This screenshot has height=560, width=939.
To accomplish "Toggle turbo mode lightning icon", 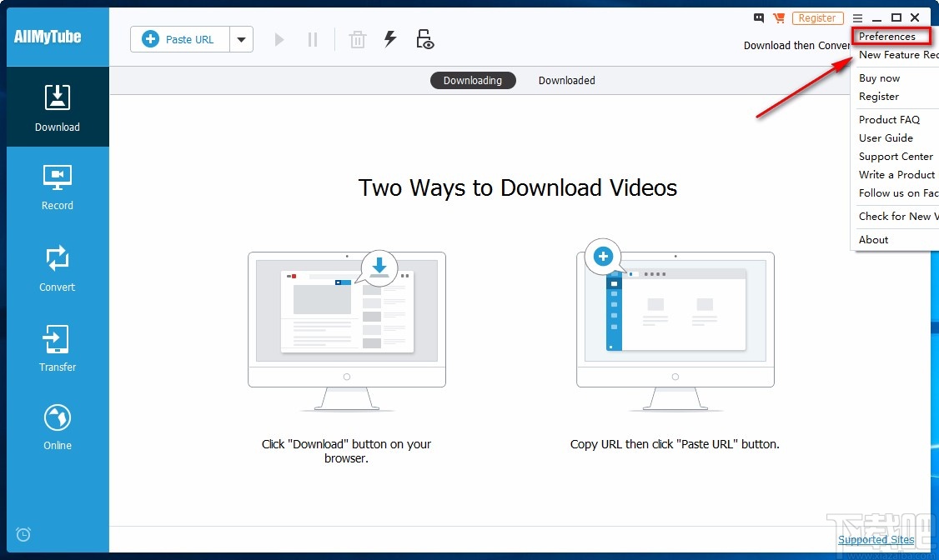I will pyautogui.click(x=390, y=39).
